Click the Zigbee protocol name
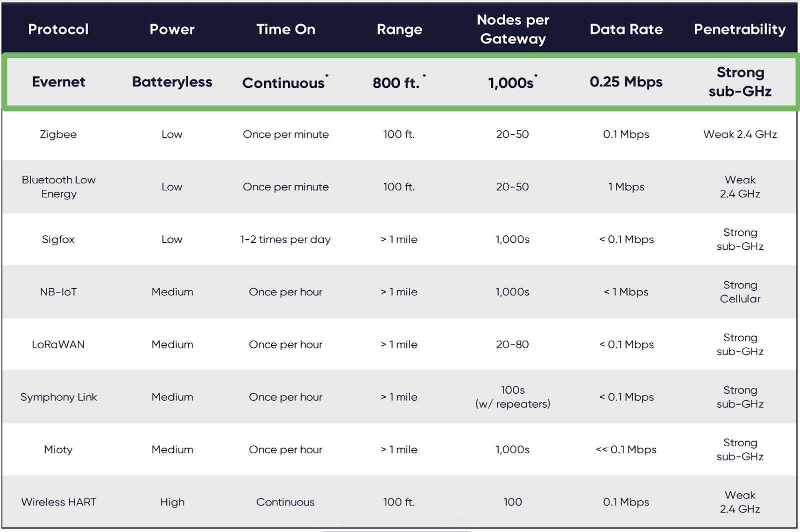 (58, 134)
